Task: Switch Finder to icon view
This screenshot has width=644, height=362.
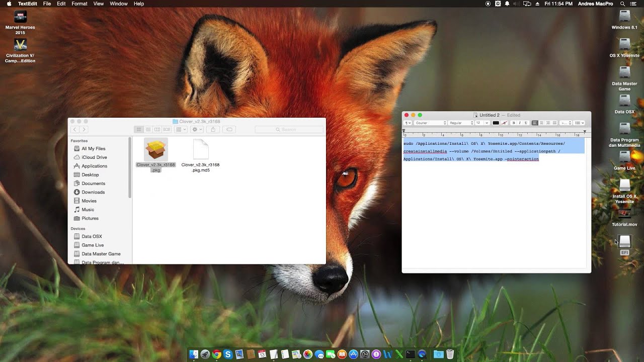Action: pos(139,130)
